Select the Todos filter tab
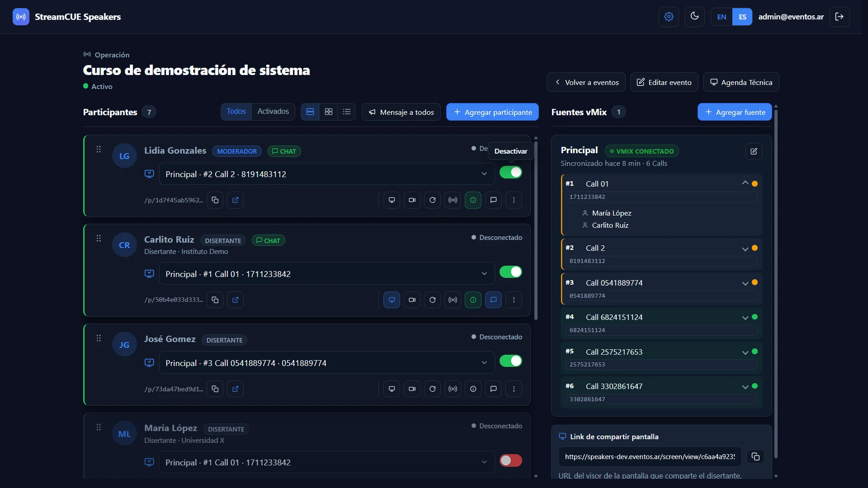Image resolution: width=868 pixels, height=488 pixels. point(236,112)
